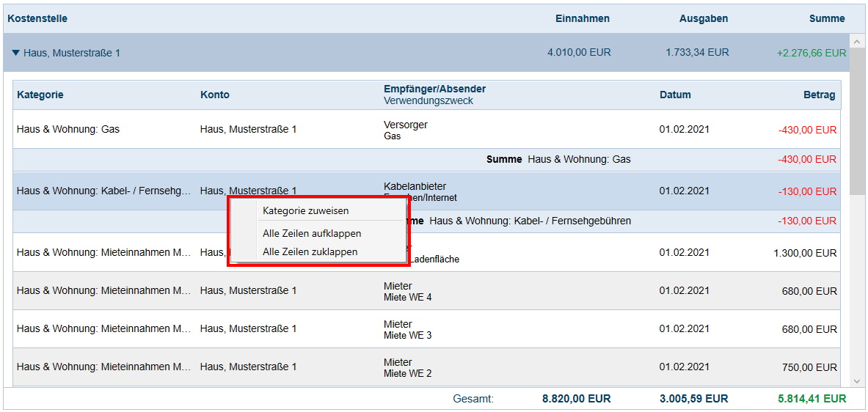Click the Ausgaben column header
868x412 pixels.
coord(703,18)
